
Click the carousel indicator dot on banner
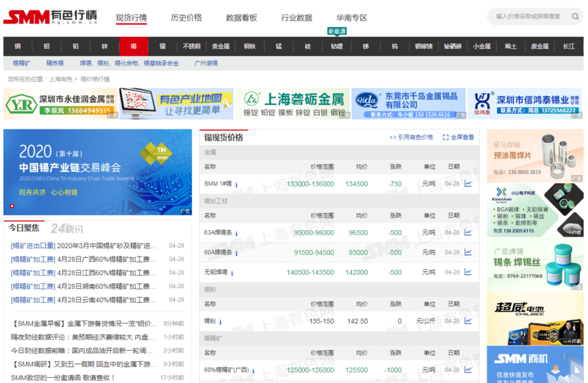click(x=12, y=206)
